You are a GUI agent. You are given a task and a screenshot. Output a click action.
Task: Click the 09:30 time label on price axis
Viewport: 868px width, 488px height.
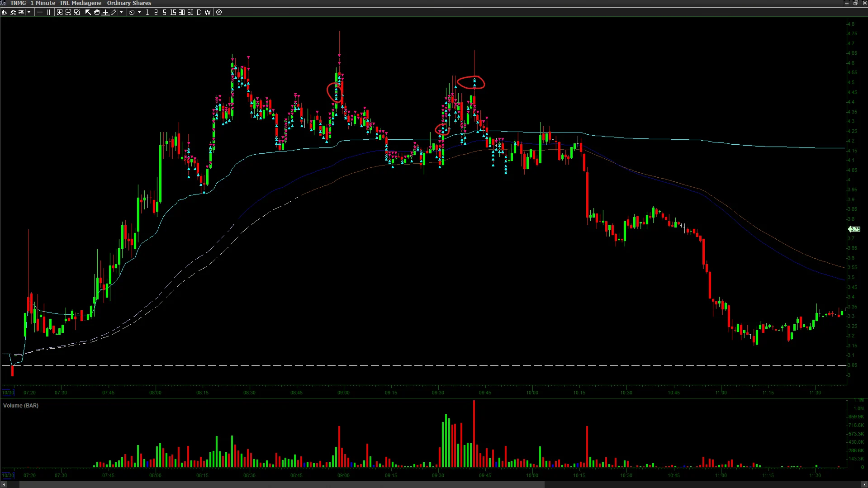438,393
